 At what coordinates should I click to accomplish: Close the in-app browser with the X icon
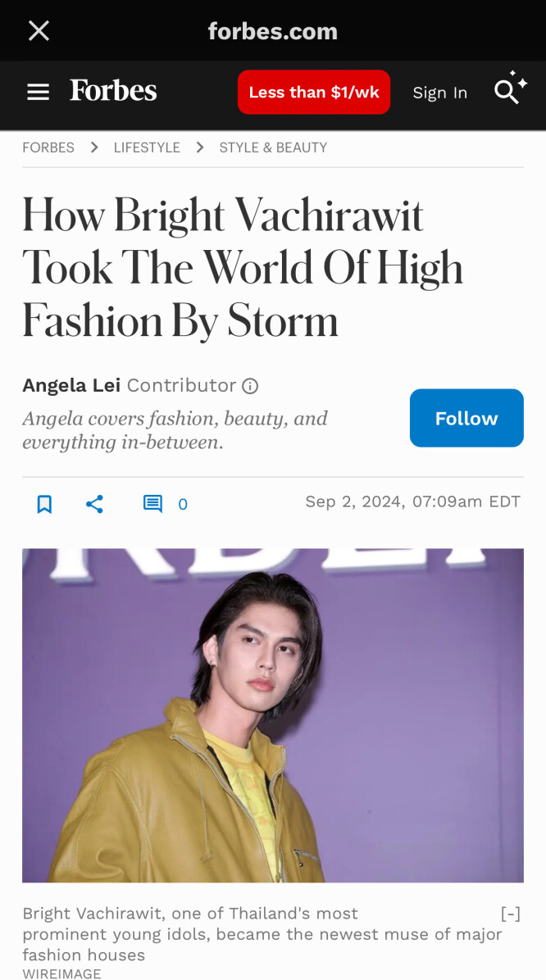39,30
